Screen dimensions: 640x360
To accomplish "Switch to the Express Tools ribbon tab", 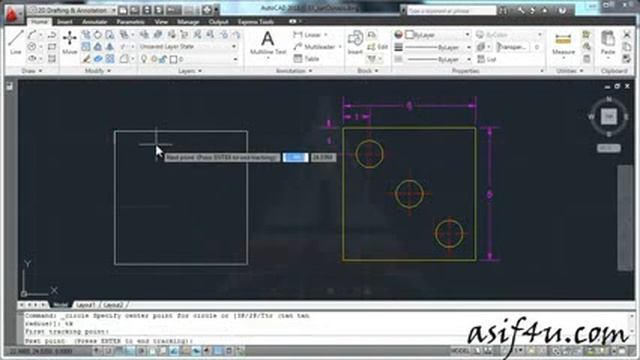I will click(256, 22).
